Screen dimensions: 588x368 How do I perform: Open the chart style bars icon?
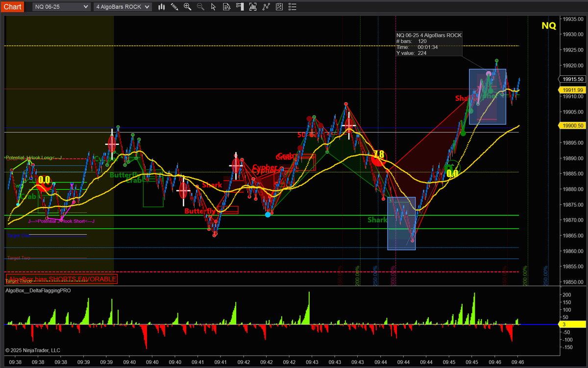[161, 7]
